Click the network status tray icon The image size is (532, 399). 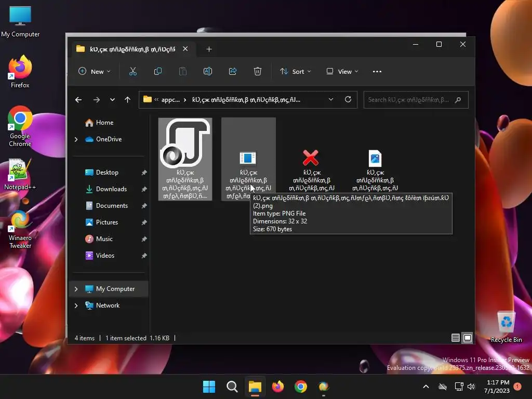(x=459, y=387)
